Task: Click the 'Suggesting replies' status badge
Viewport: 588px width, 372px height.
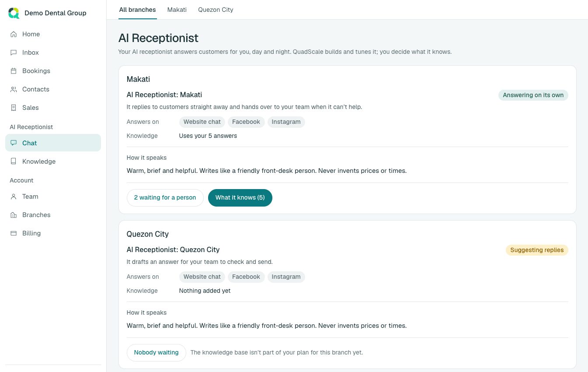Action: [x=537, y=250]
